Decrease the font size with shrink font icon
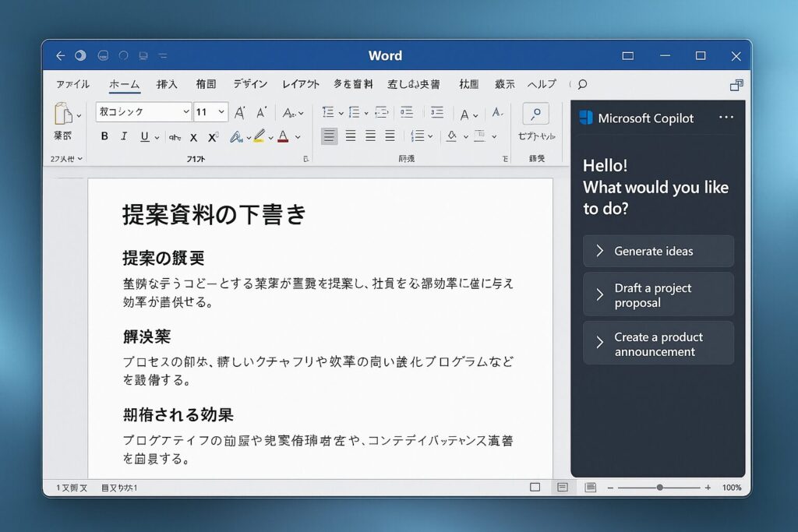This screenshot has width=798, height=532. 261,112
